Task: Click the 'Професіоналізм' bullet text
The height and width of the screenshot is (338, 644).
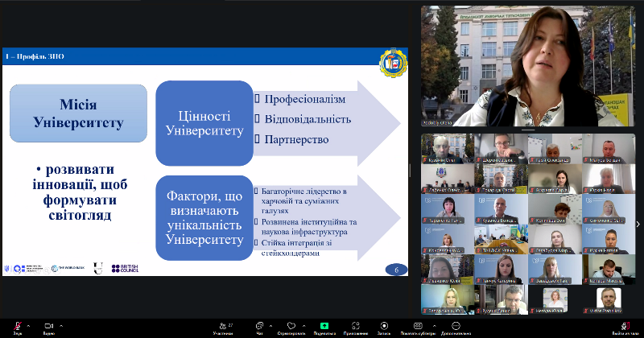Action: tap(305, 99)
